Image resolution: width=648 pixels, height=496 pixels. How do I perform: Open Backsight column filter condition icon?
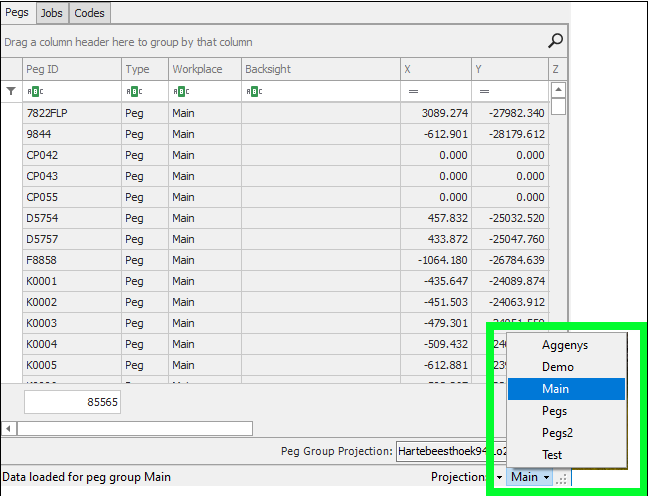253,91
